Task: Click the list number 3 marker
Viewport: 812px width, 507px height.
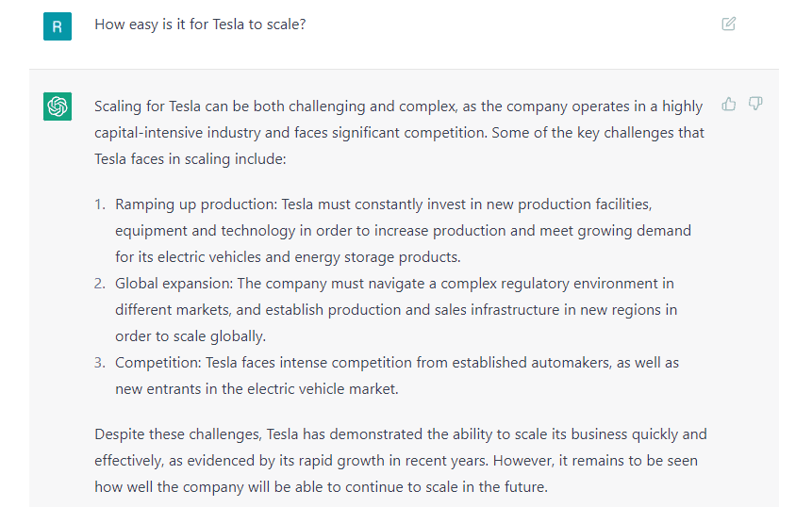Action: 100,363
